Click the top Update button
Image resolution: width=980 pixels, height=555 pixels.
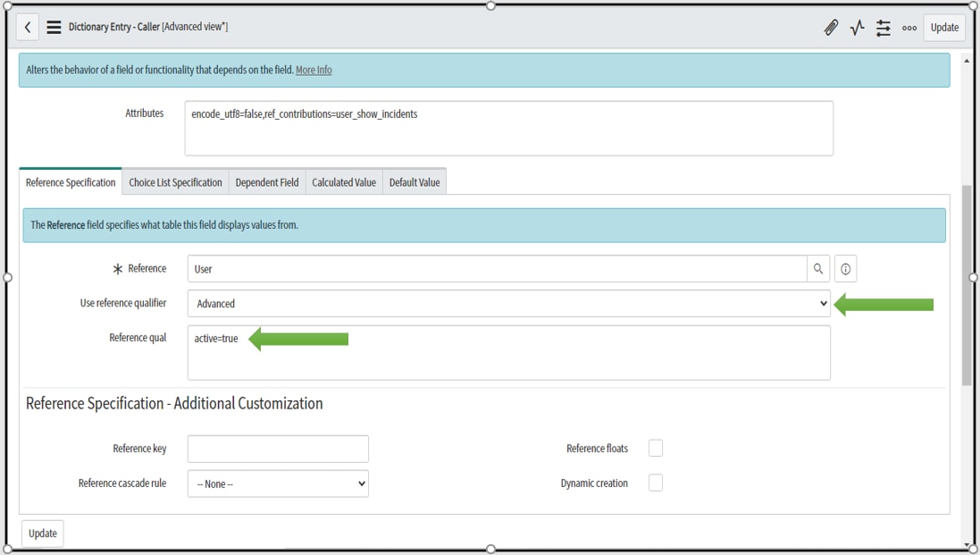[944, 28]
